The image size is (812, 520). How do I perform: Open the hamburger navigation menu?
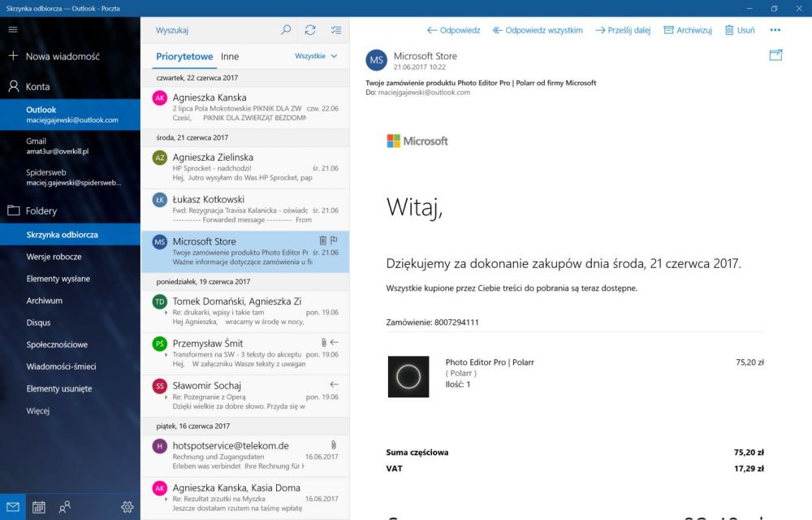[13, 29]
